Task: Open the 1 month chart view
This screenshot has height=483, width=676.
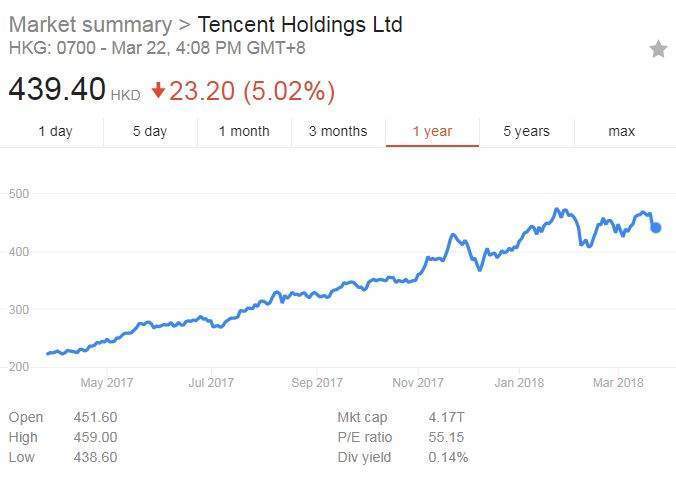Action: point(244,131)
